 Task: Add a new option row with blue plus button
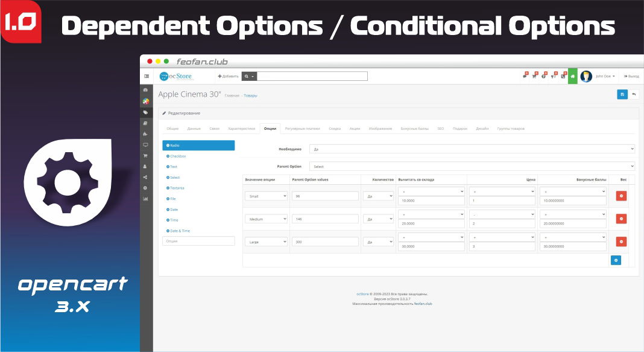(616, 260)
